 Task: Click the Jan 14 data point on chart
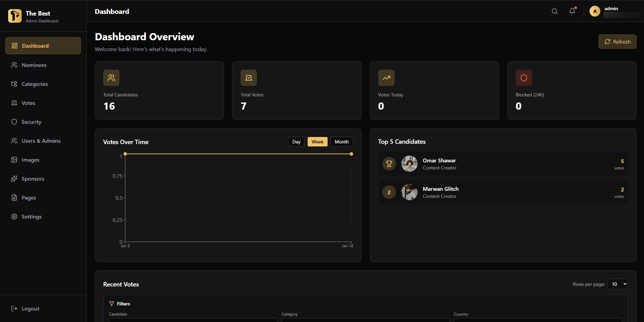pos(351,154)
